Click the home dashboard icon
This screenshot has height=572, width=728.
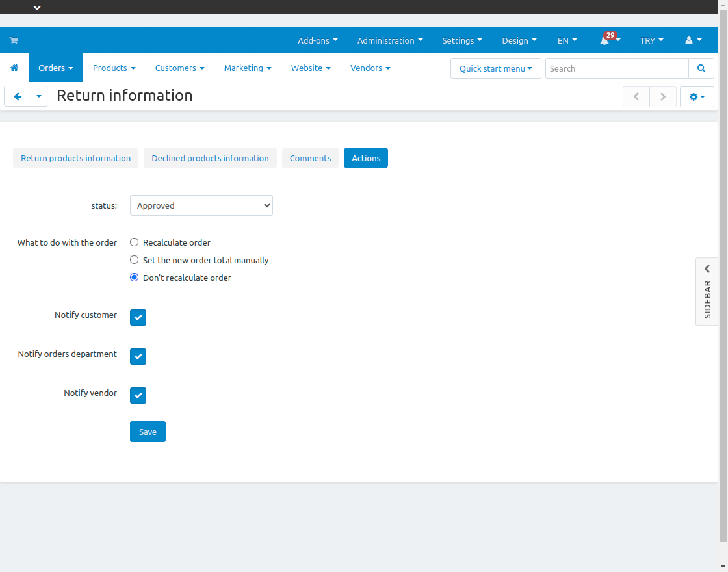pos(14,68)
